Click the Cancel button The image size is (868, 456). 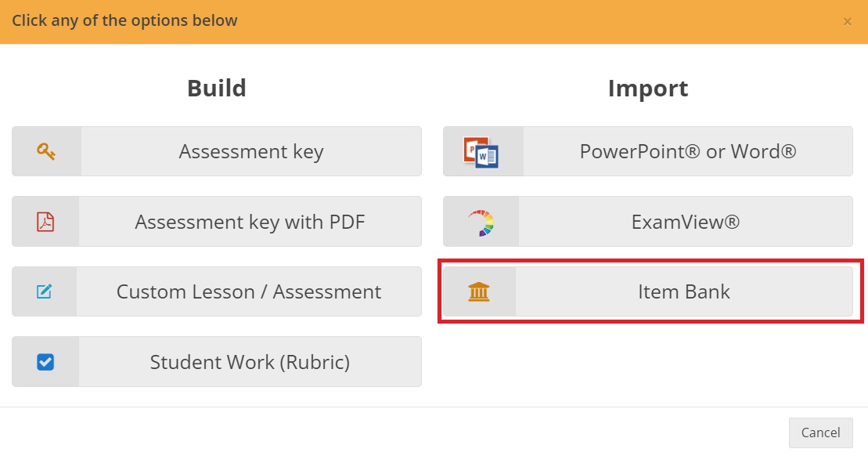[x=820, y=432]
